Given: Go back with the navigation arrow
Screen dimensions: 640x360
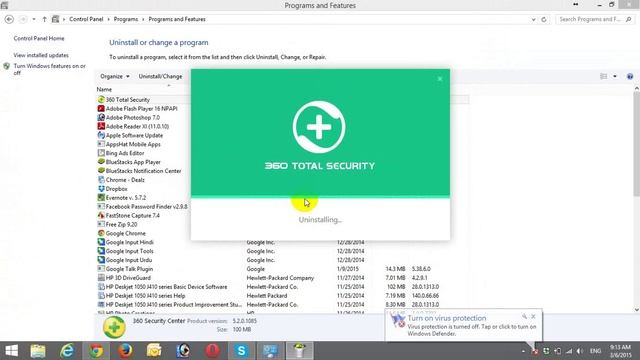Looking at the screenshot, I should (x=9, y=19).
